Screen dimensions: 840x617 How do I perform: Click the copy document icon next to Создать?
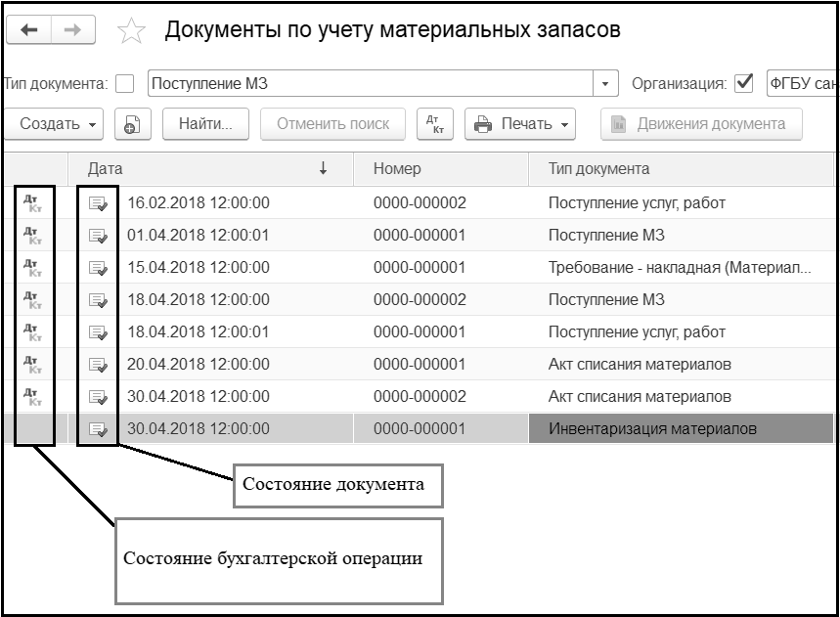pyautogui.click(x=132, y=124)
